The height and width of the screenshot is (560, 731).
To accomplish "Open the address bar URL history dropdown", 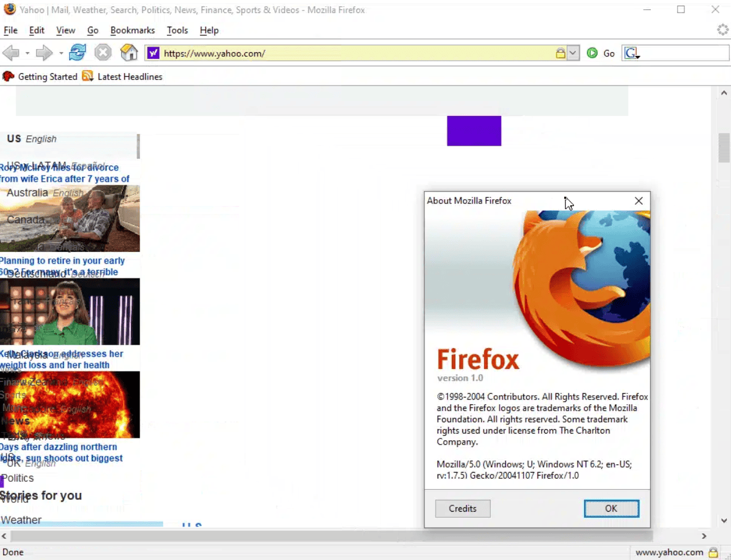I will pyautogui.click(x=573, y=53).
